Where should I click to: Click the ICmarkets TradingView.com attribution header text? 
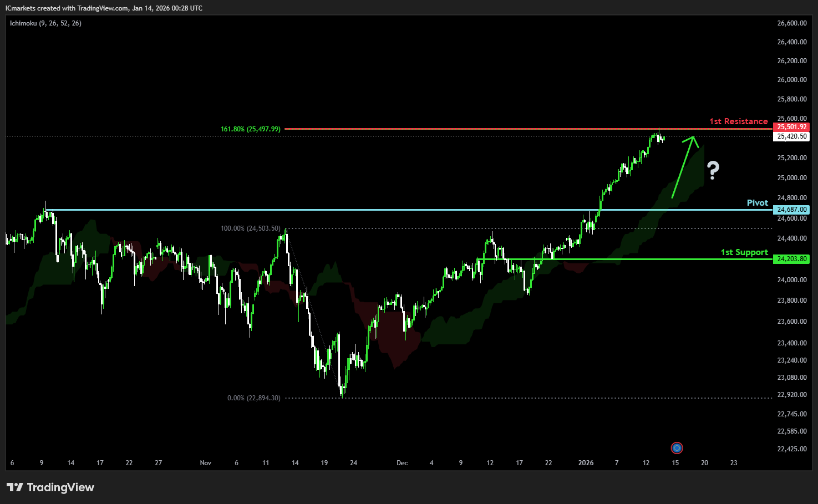tap(104, 8)
